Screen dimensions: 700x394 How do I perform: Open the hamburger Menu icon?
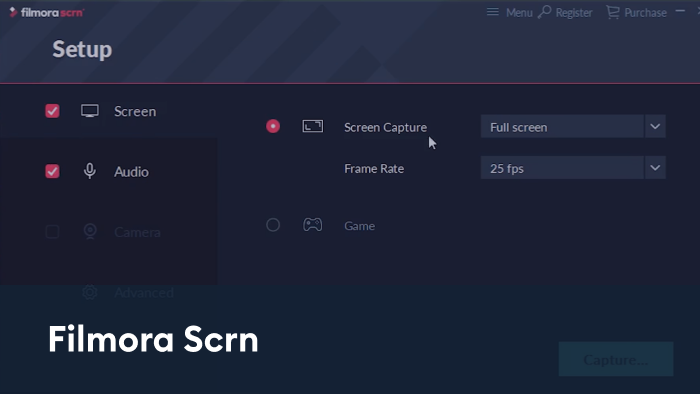[492, 12]
